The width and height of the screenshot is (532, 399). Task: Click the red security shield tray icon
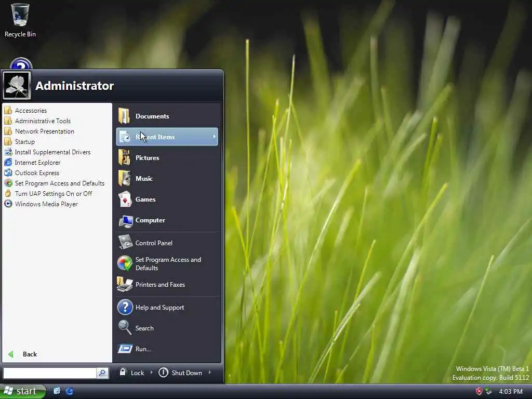(x=478, y=391)
